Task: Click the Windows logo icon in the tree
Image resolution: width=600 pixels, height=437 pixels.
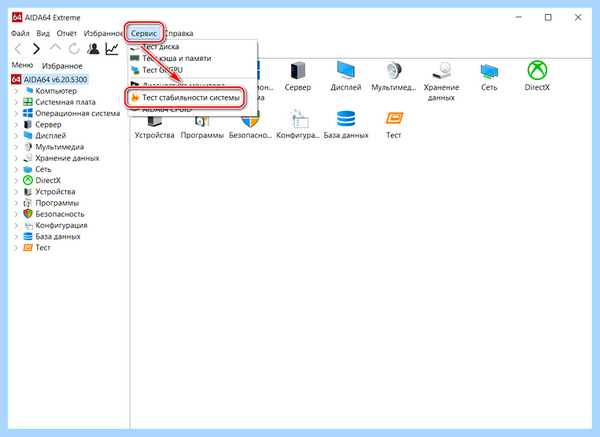Action: pyautogui.click(x=28, y=113)
